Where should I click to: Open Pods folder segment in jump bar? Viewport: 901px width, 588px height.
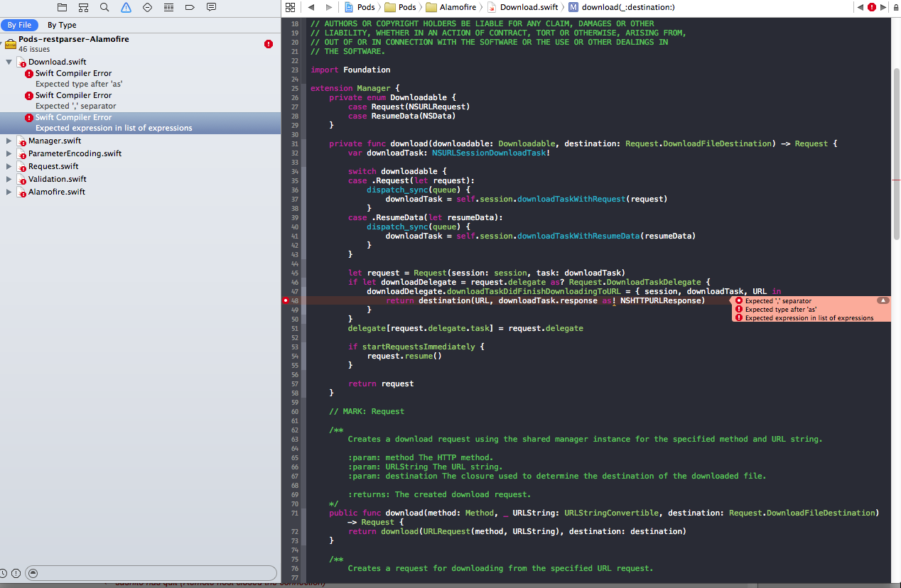(x=401, y=7)
